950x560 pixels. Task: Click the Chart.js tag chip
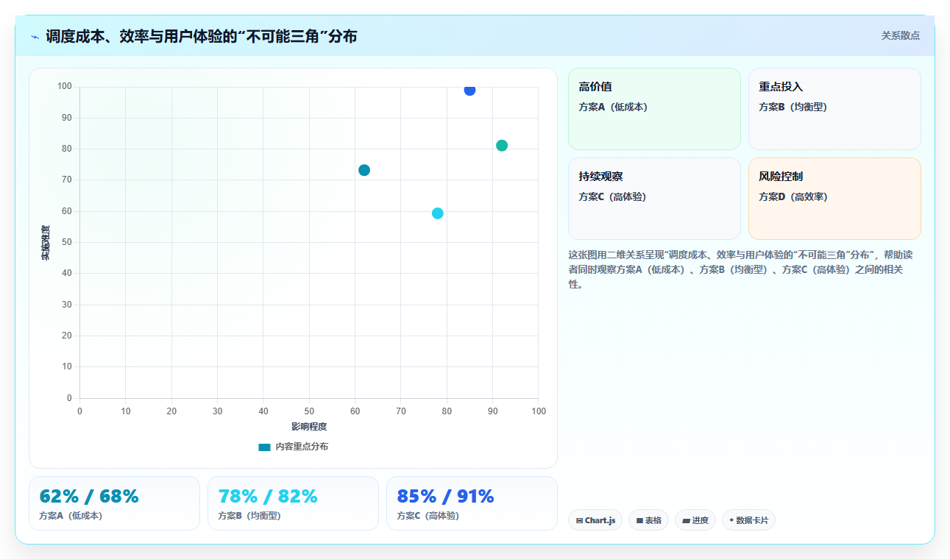595,520
